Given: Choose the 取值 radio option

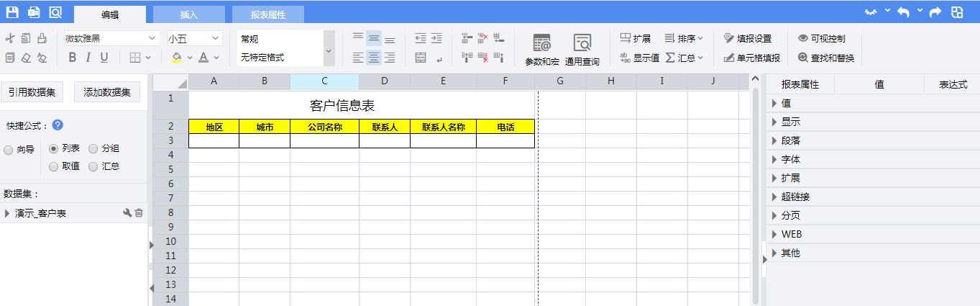Looking at the screenshot, I should (x=54, y=167).
